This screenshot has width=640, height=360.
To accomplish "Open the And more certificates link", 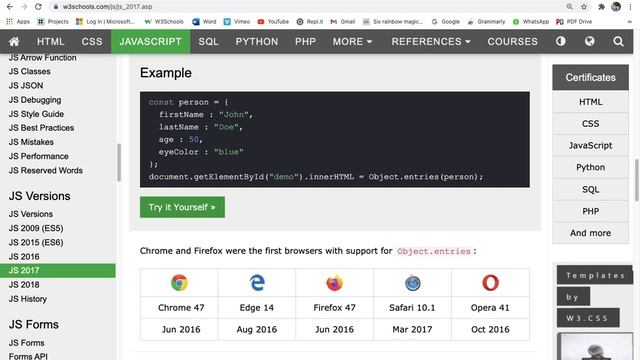I will pos(591,233).
